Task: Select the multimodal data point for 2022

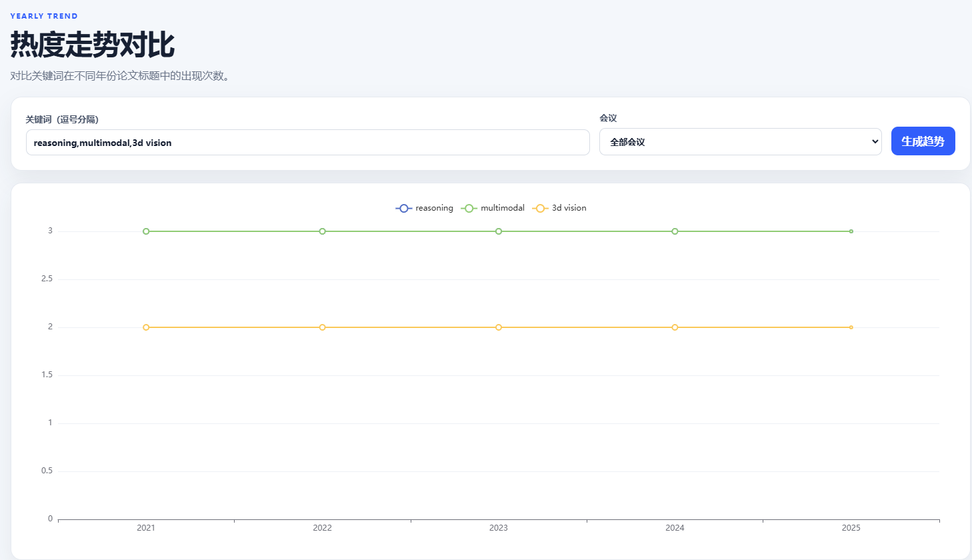Action: [x=322, y=231]
